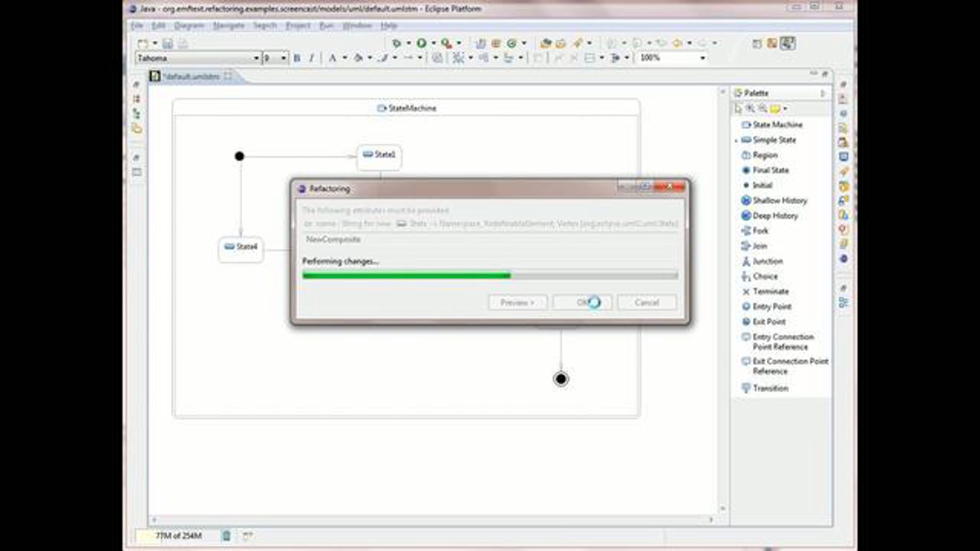Choose the Transition tool in Palette
The height and width of the screenshot is (551, 980).
click(x=765, y=388)
